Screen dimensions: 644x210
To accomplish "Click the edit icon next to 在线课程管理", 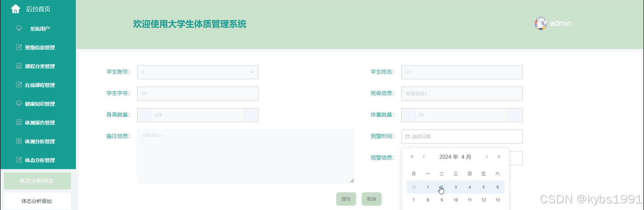I will click(x=19, y=85).
